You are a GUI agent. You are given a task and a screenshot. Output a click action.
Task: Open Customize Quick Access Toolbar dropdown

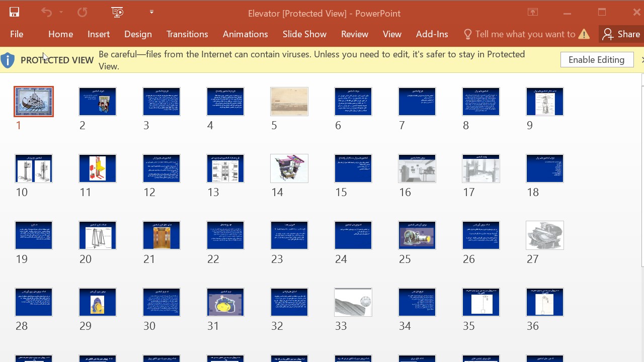[151, 12]
